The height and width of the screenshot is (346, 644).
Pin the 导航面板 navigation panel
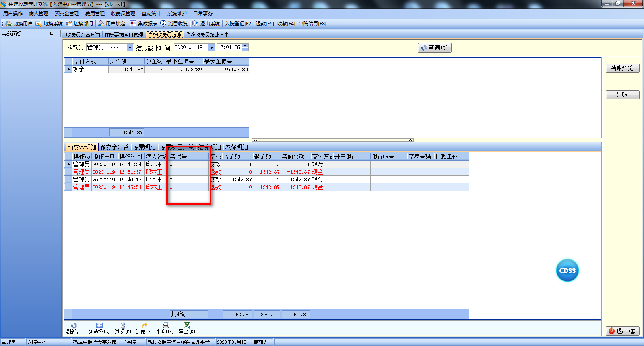point(51,33)
